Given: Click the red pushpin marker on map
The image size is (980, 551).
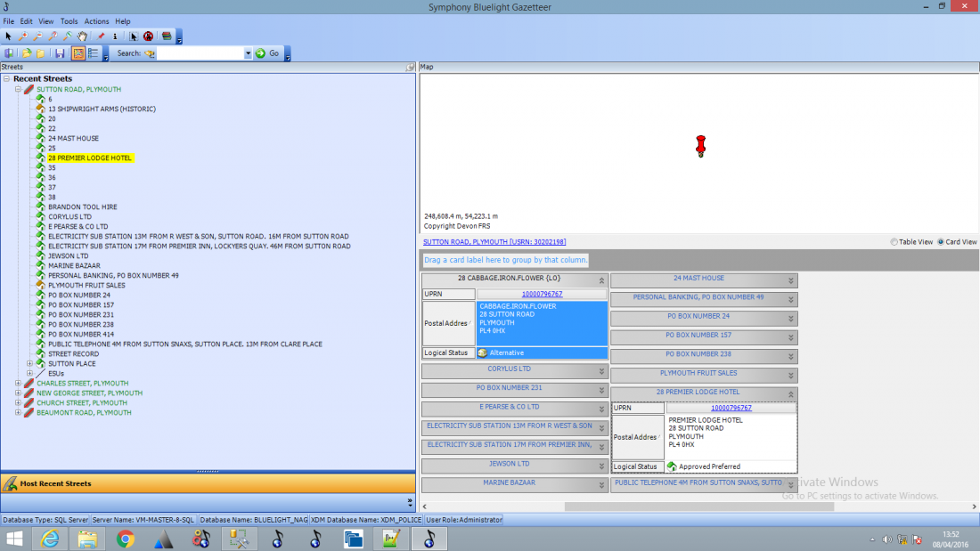Looking at the screenshot, I should 700,146.
